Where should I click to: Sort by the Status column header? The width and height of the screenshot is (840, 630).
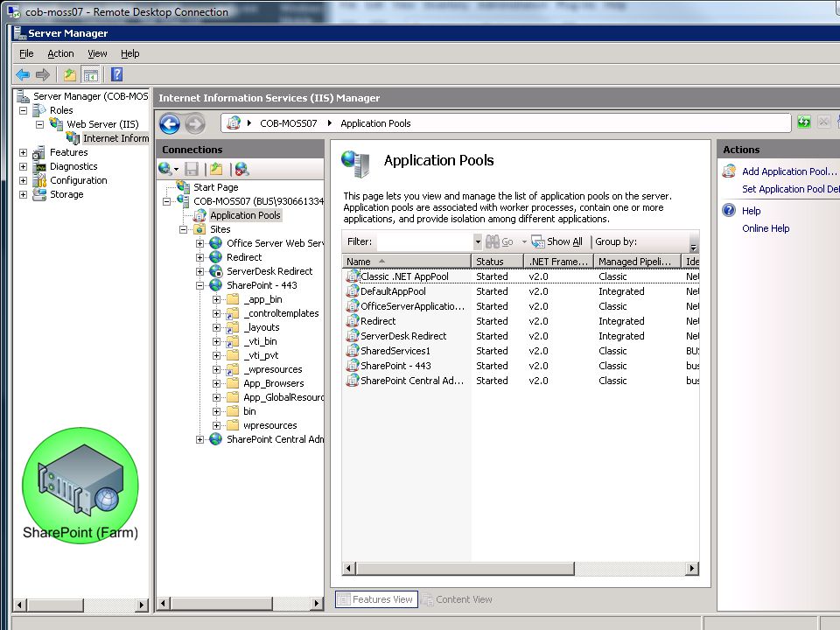tap(498, 262)
